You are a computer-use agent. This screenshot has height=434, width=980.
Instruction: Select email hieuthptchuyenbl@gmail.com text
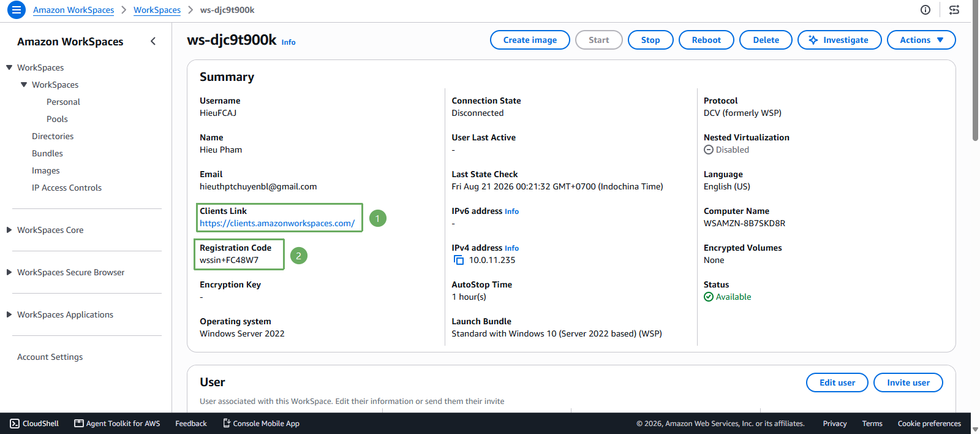pos(258,186)
